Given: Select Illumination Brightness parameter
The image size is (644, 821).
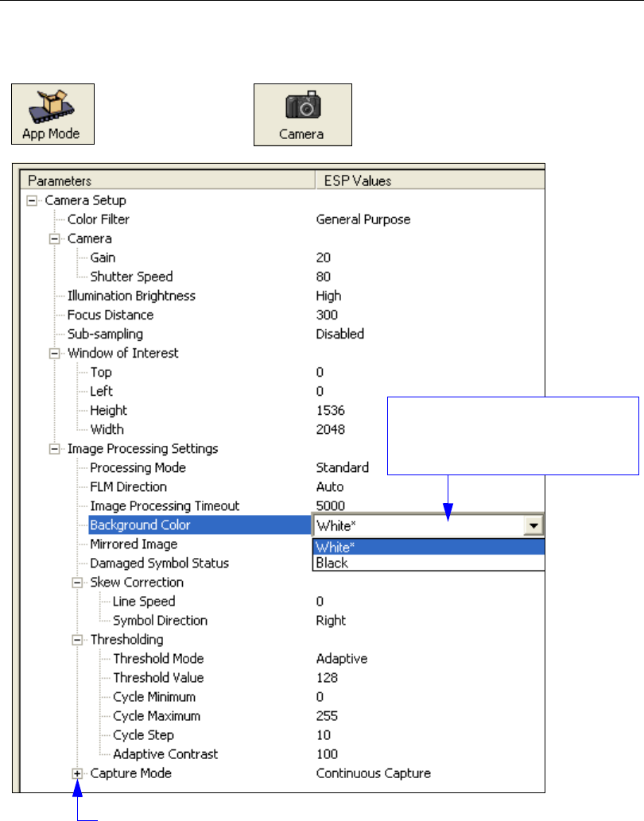Looking at the screenshot, I should click(131, 296).
